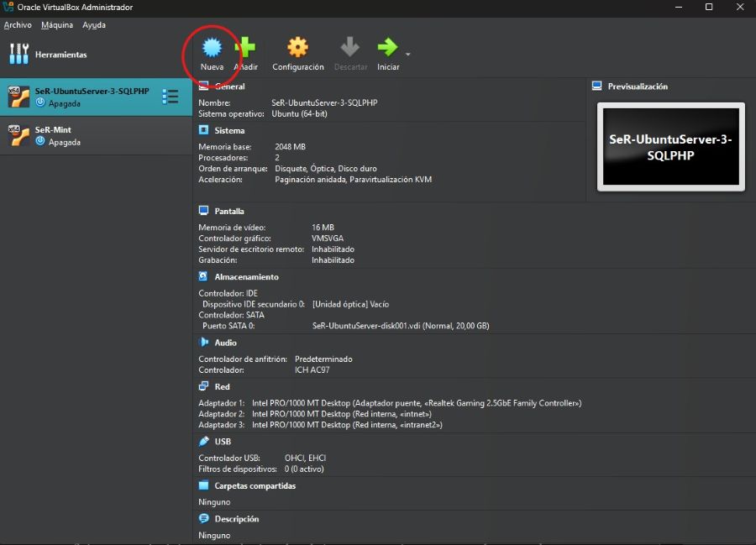Click the Descripción speech bubble icon
This screenshot has height=545, width=756.
click(203, 518)
